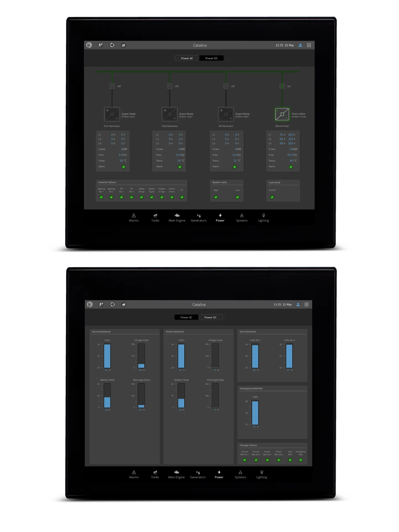Toggle the Shore Power breaker switch marked On
This screenshot has width=399, height=532.
click(x=282, y=86)
